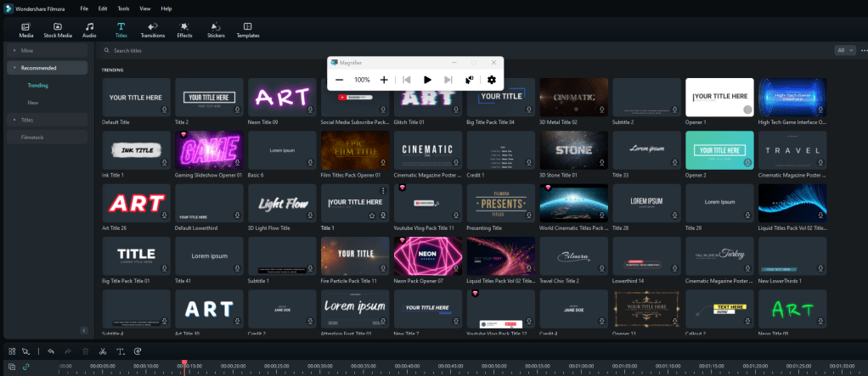The width and height of the screenshot is (868, 376).
Task: Download the Art Title 26 preset
Action: coord(165,216)
